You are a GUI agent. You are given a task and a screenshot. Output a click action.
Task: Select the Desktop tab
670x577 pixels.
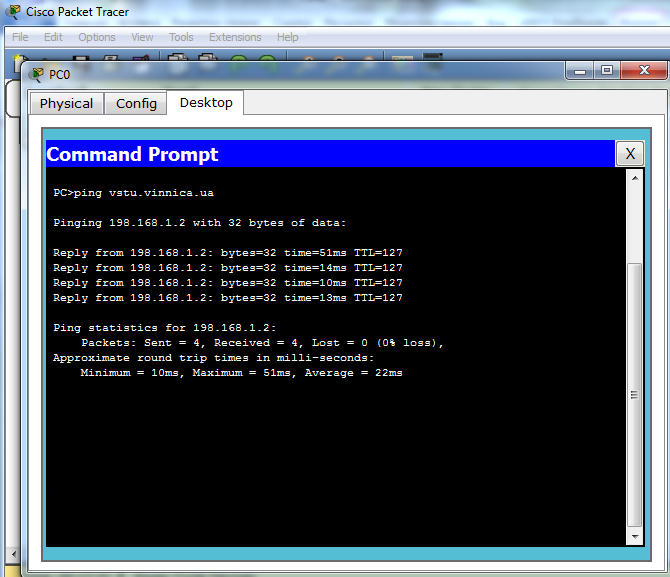tap(206, 103)
